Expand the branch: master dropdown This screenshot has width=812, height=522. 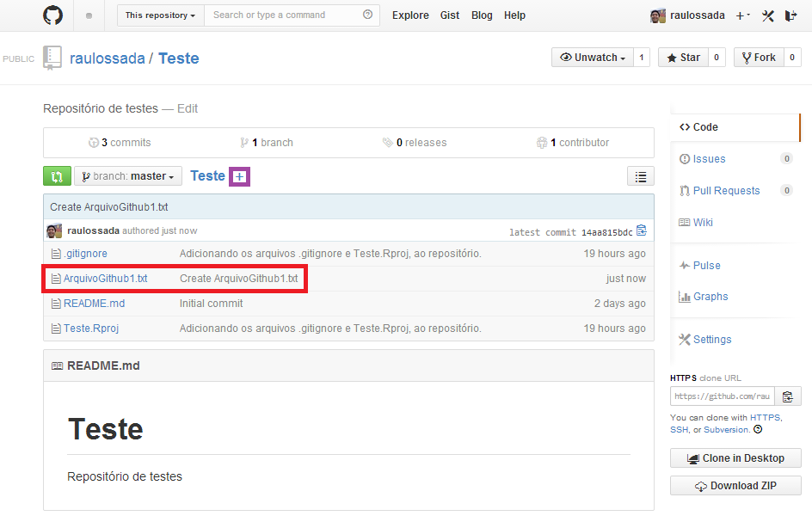(x=128, y=176)
